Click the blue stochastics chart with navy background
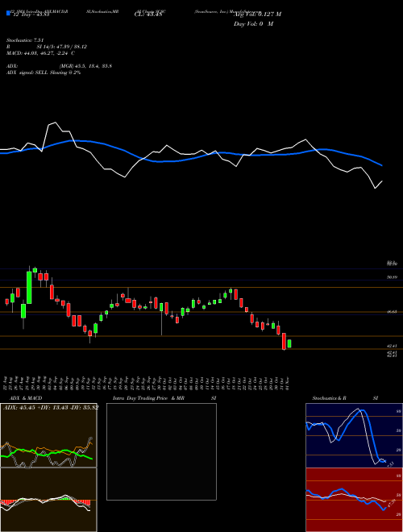Image resolution: width=403 pixels, height=532 pixels. coord(354,435)
